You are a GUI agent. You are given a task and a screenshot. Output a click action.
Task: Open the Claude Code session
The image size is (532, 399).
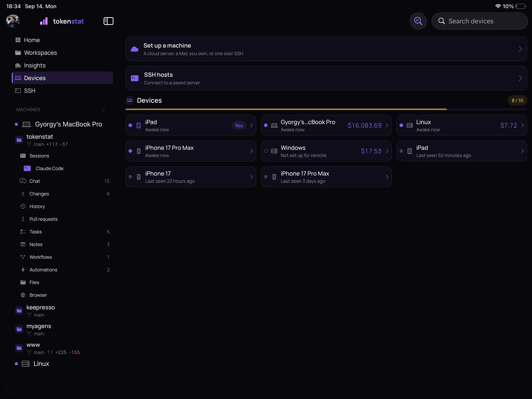click(62, 169)
